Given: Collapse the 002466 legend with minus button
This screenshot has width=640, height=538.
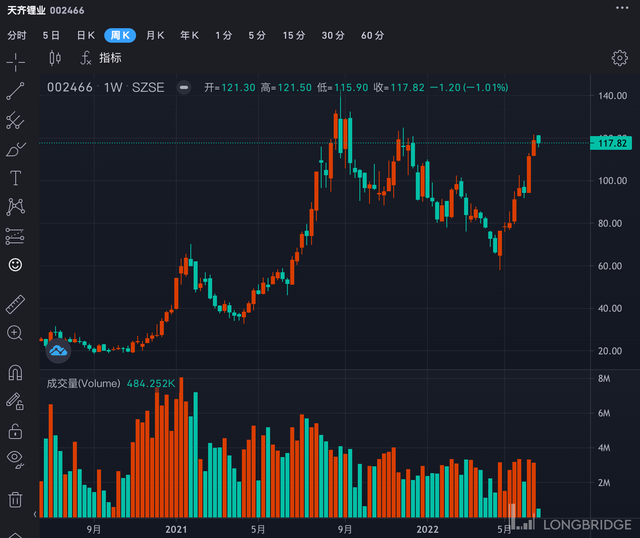Looking at the screenshot, I should 184,88.
